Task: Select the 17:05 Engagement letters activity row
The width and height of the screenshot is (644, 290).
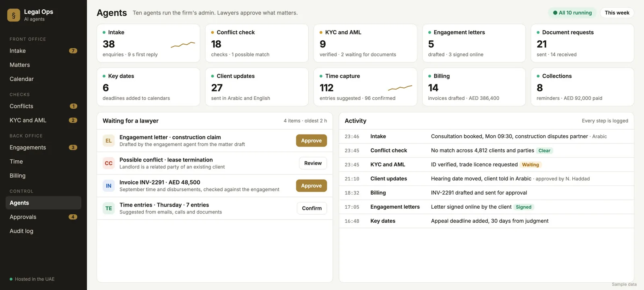Action: pos(486,207)
